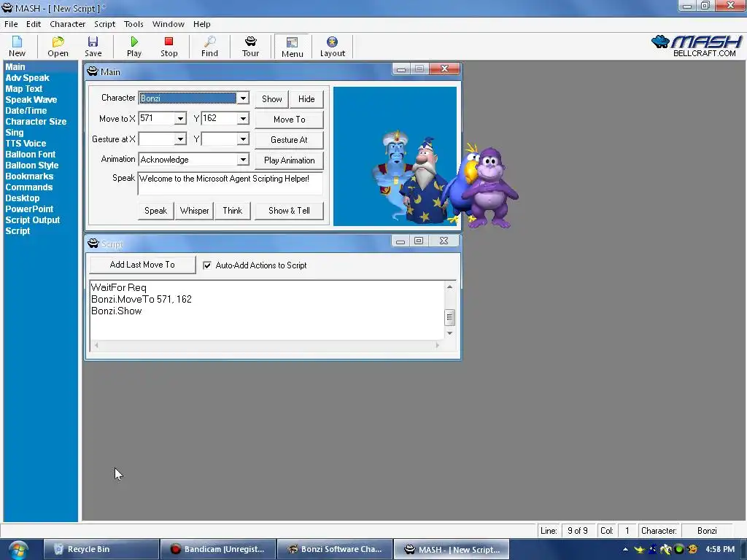This screenshot has height=560, width=747.
Task: Expand the Gesture at X dropdown
Action: tap(180, 139)
